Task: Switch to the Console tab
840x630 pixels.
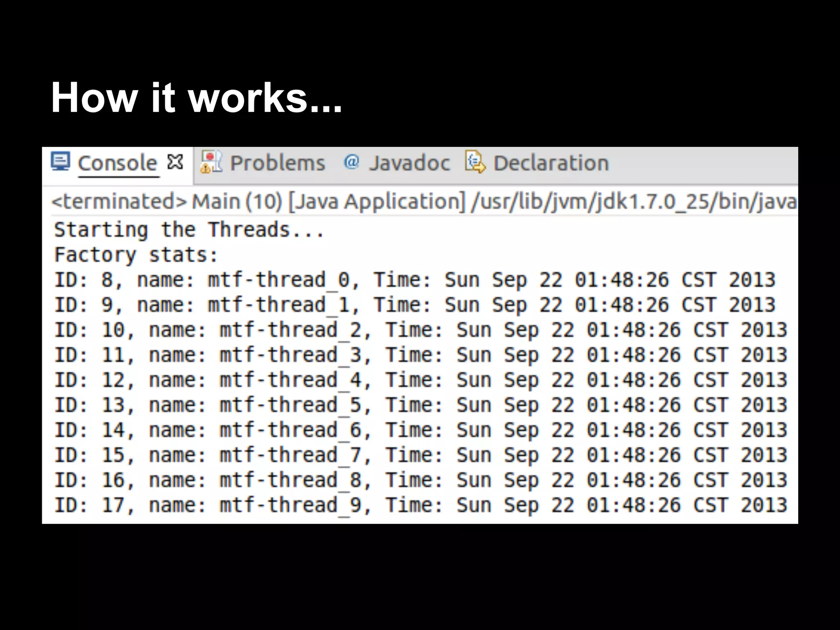Action: pos(117,163)
